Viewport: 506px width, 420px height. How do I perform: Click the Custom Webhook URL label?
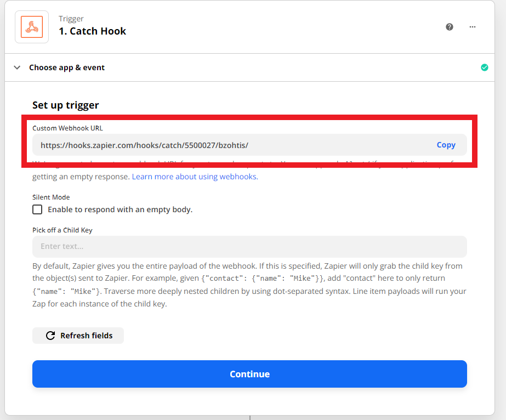coord(67,128)
